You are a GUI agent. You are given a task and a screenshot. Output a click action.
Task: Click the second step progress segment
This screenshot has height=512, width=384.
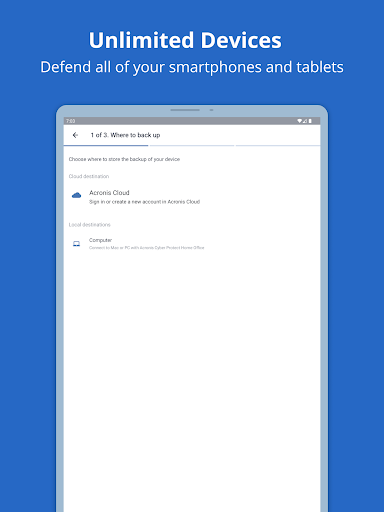coord(192,146)
